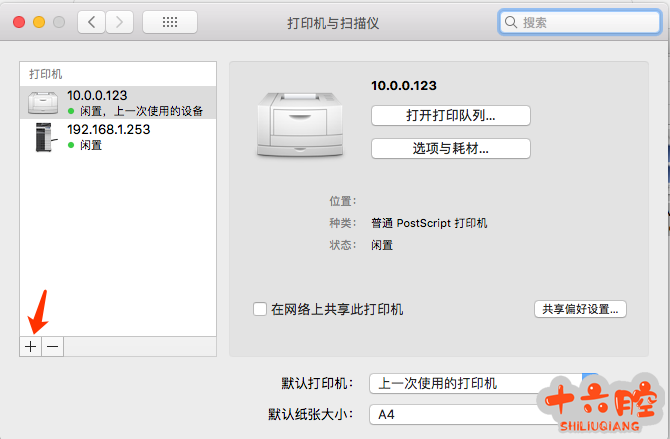The height and width of the screenshot is (439, 670).
Task: Show all preferences grid icon
Action: 170,22
